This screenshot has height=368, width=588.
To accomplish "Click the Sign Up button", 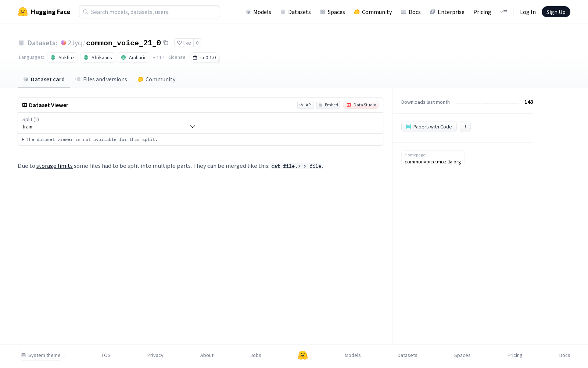I will click(556, 12).
